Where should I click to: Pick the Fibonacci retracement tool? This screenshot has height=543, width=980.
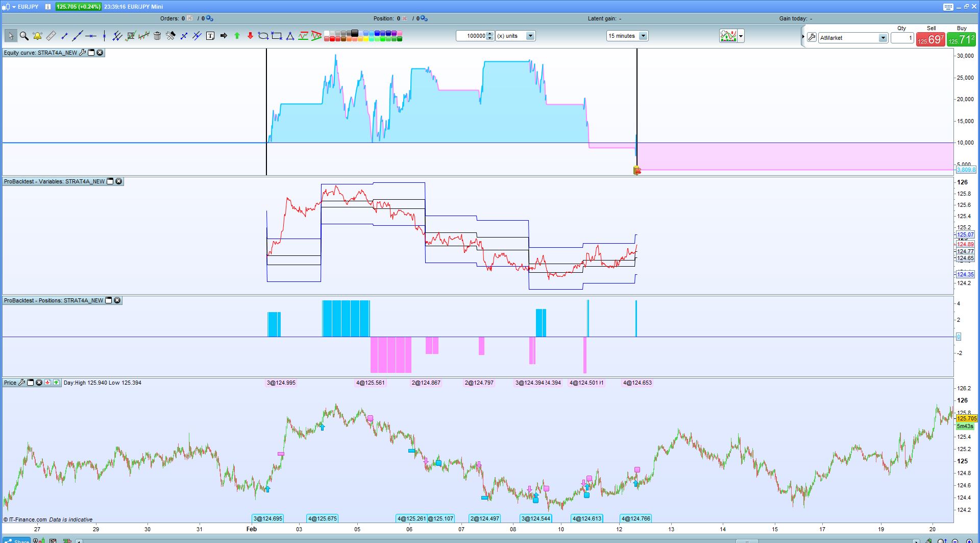[131, 36]
